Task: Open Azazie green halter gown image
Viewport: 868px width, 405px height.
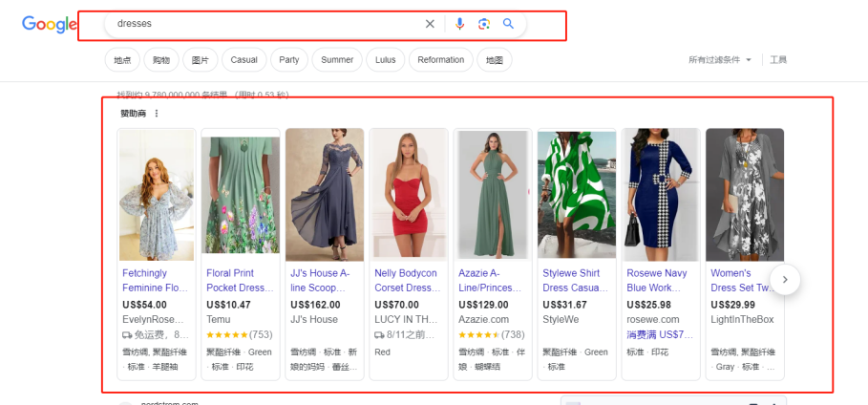Action: coord(493,195)
